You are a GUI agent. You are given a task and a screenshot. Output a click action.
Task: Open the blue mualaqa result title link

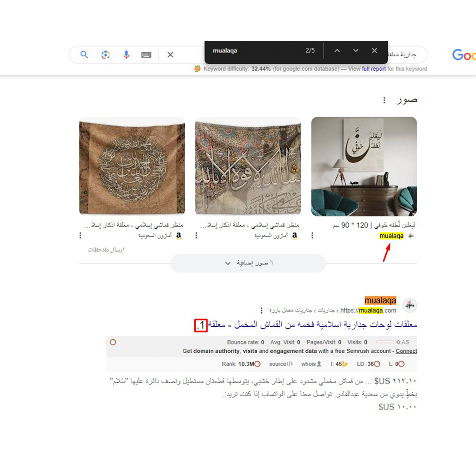(x=312, y=324)
